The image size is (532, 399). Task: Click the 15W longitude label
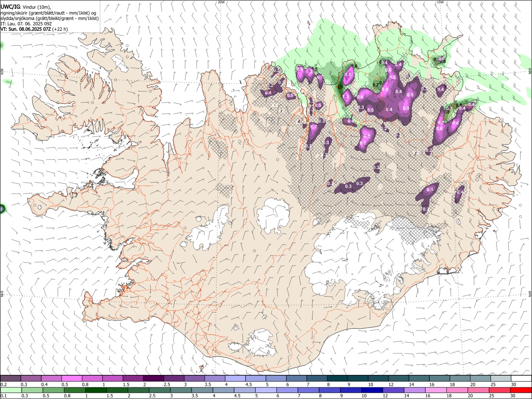tap(440, 2)
